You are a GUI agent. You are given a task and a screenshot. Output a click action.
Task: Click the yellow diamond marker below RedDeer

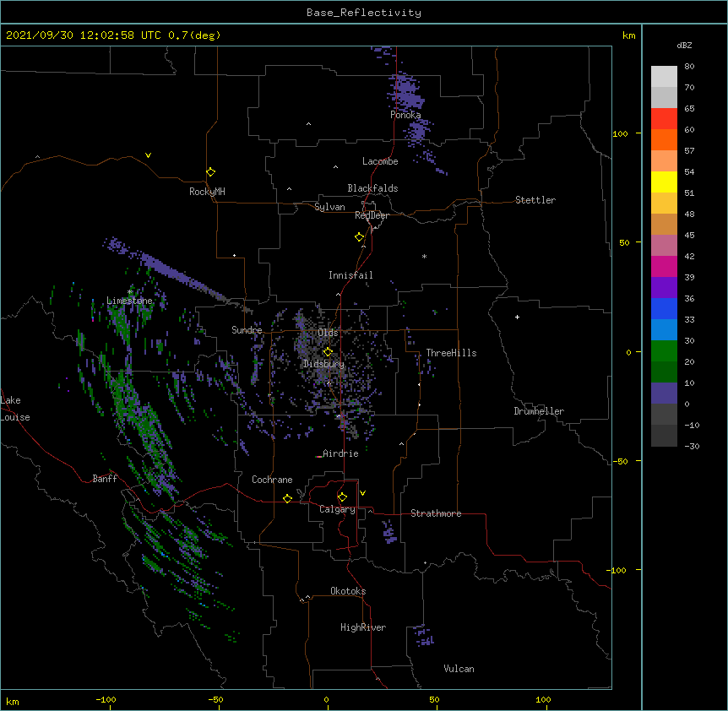pyautogui.click(x=360, y=237)
